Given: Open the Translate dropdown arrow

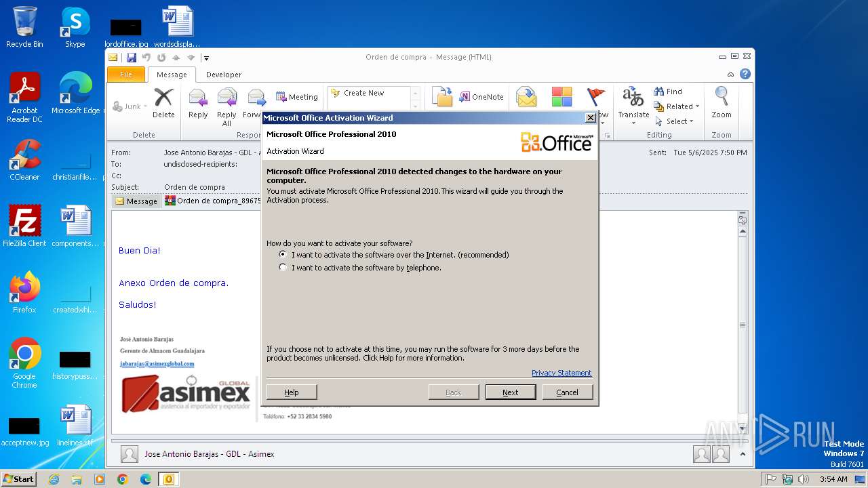Looking at the screenshot, I should [x=633, y=123].
